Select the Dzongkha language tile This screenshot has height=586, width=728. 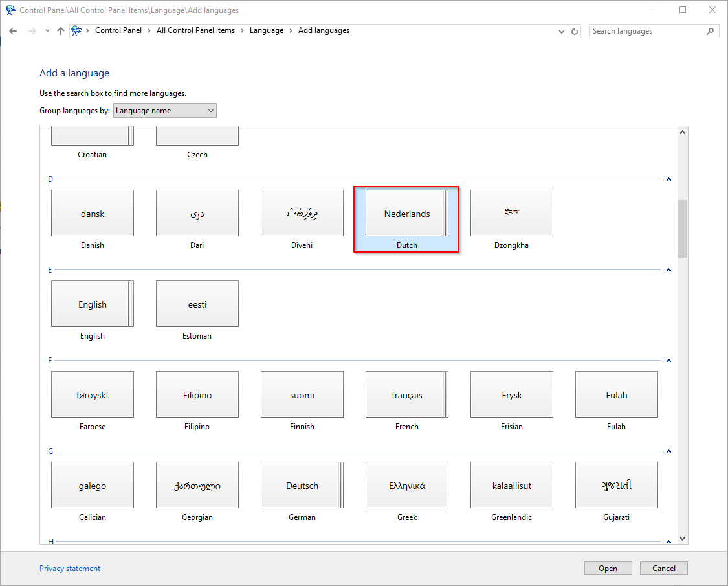[x=512, y=214]
